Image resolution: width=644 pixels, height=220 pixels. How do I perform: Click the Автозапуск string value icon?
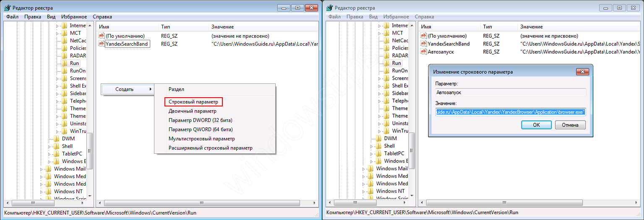tap(423, 52)
